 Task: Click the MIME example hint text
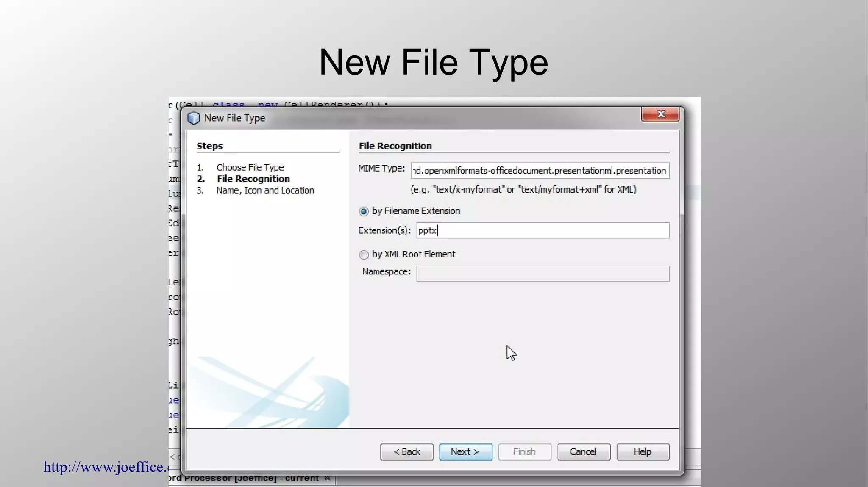click(523, 189)
